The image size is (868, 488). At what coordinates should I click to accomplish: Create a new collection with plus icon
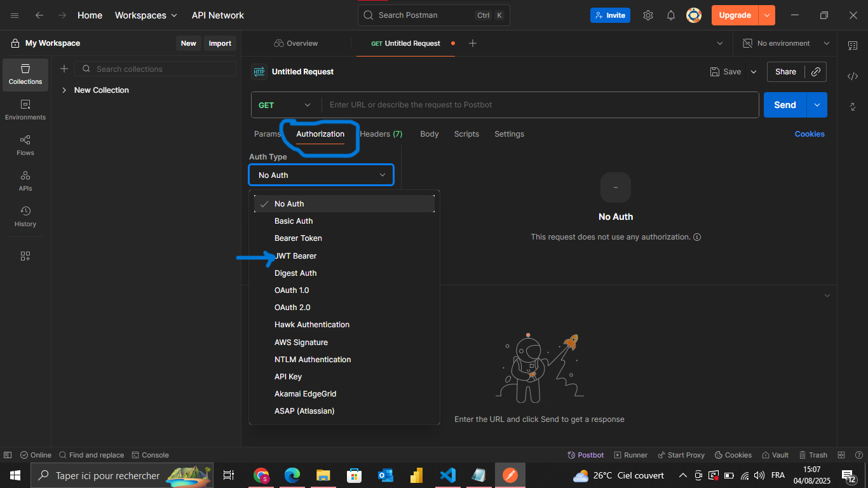[x=64, y=69]
